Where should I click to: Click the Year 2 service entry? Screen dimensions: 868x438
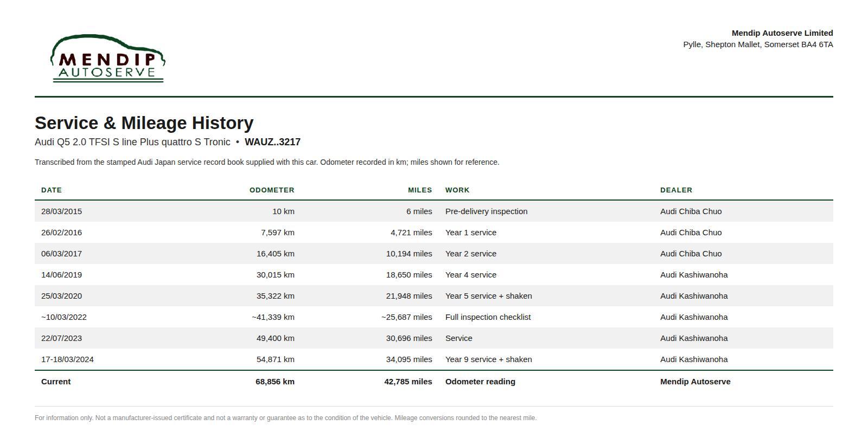coord(471,254)
